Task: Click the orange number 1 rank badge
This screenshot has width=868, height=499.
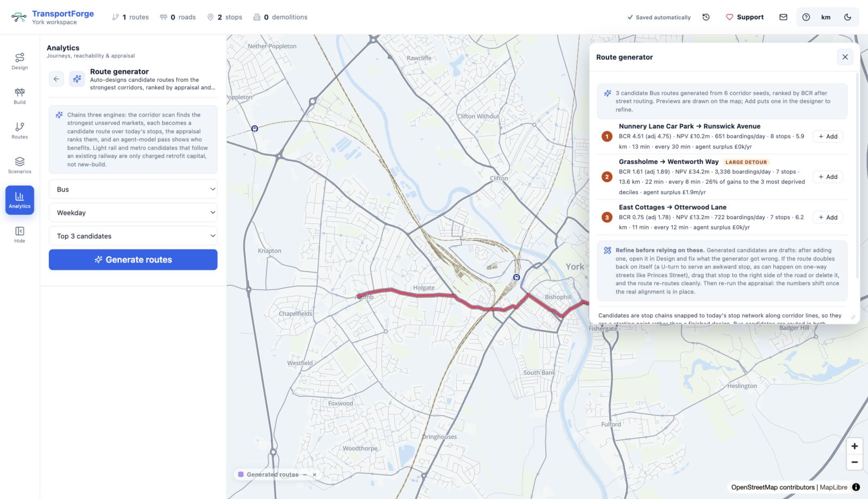Action: pos(607,137)
